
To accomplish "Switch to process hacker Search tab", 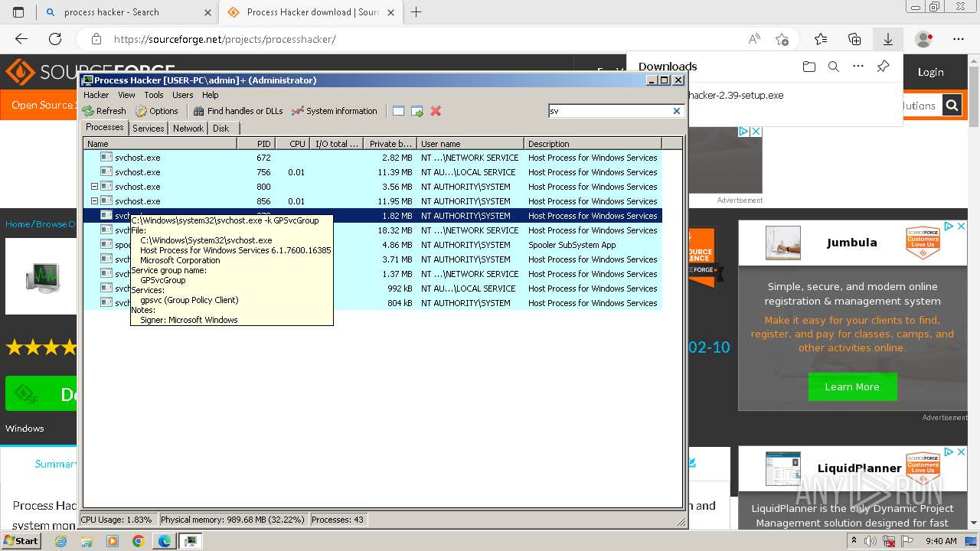I will [126, 12].
